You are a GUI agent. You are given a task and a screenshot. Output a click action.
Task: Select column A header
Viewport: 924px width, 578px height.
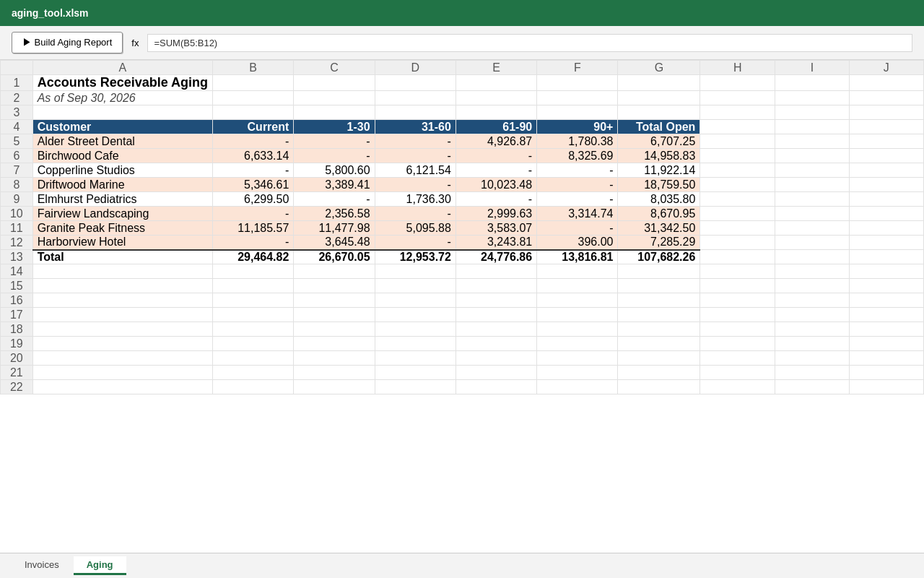click(123, 68)
